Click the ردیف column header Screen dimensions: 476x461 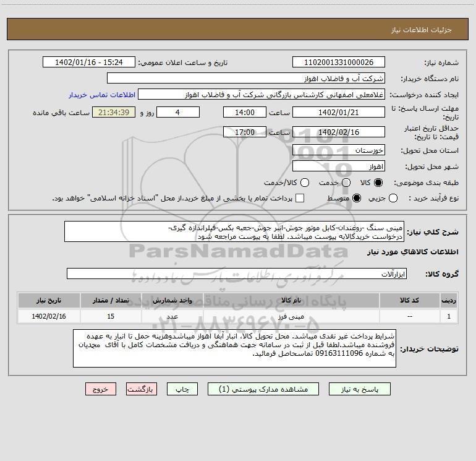(x=449, y=300)
